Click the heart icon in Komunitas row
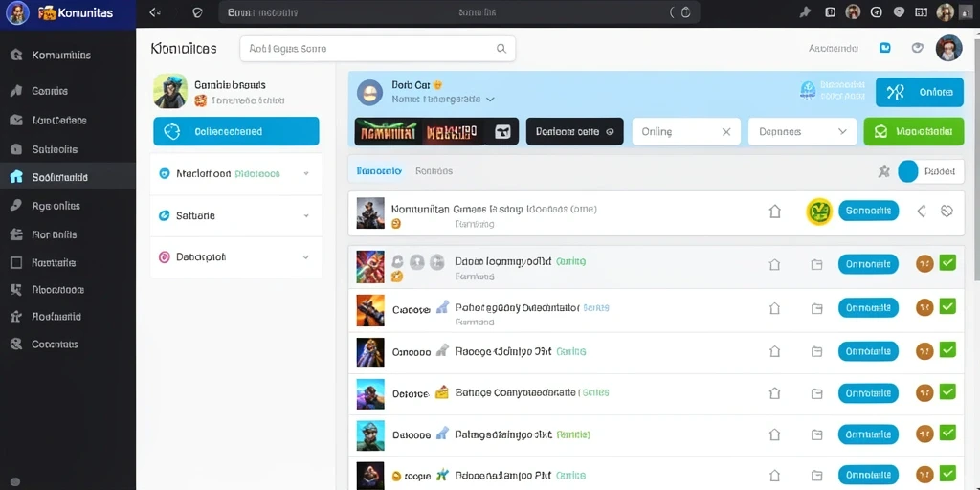This screenshot has height=490, width=980. point(947,212)
